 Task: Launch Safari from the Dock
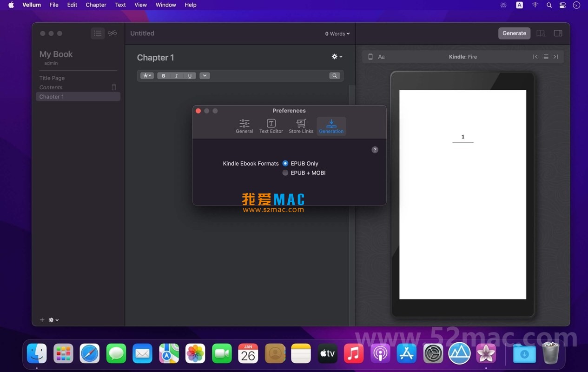pos(90,354)
